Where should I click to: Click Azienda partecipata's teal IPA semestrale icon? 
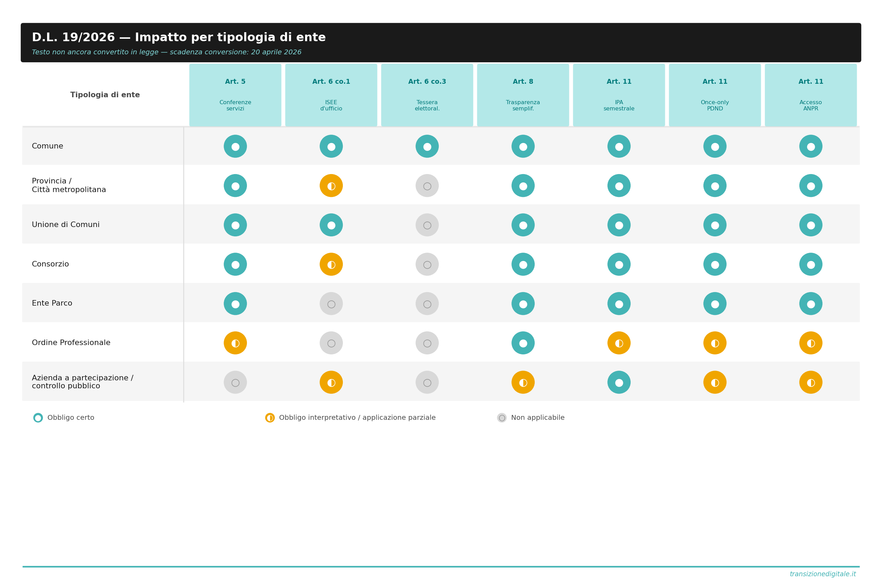(x=619, y=382)
